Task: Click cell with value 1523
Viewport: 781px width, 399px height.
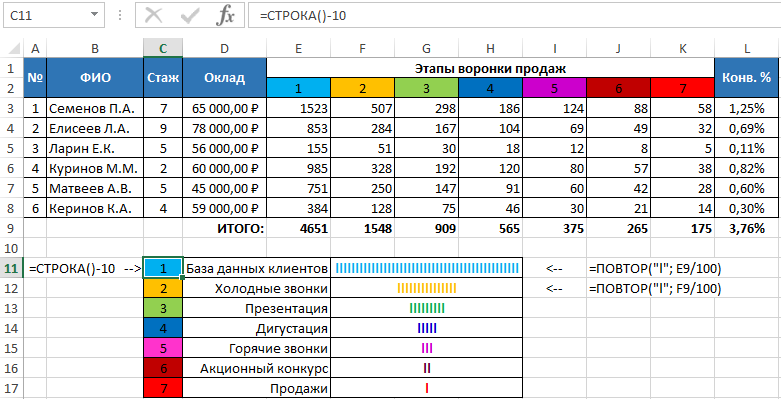Action: 298,108
